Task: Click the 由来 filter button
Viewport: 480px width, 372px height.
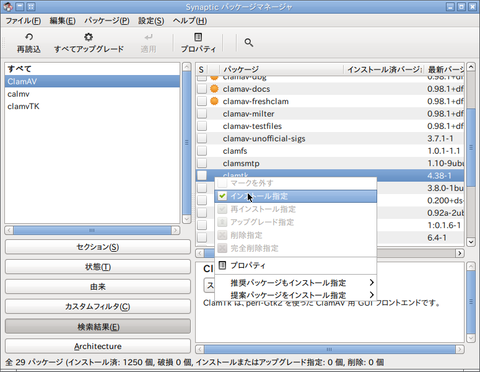Action: [x=98, y=287]
